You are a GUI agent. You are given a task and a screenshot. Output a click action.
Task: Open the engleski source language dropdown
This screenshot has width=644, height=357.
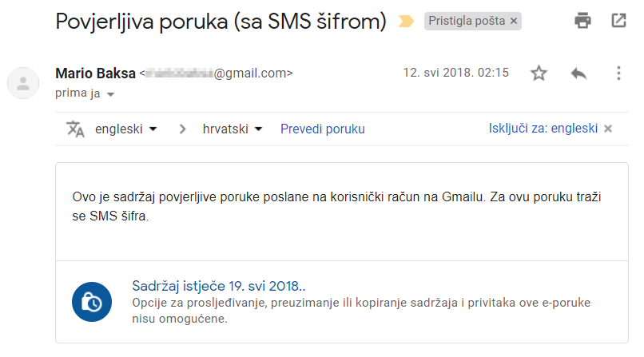pyautogui.click(x=125, y=129)
